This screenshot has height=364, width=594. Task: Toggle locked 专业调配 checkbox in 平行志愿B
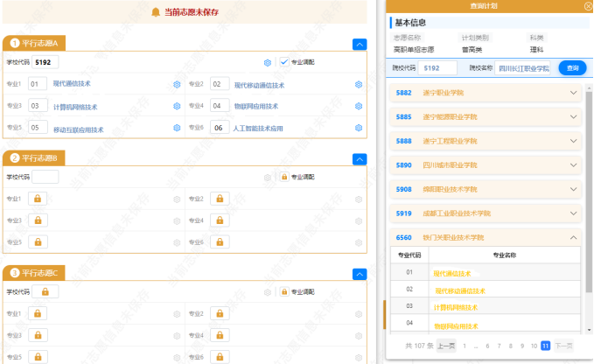[x=284, y=177]
